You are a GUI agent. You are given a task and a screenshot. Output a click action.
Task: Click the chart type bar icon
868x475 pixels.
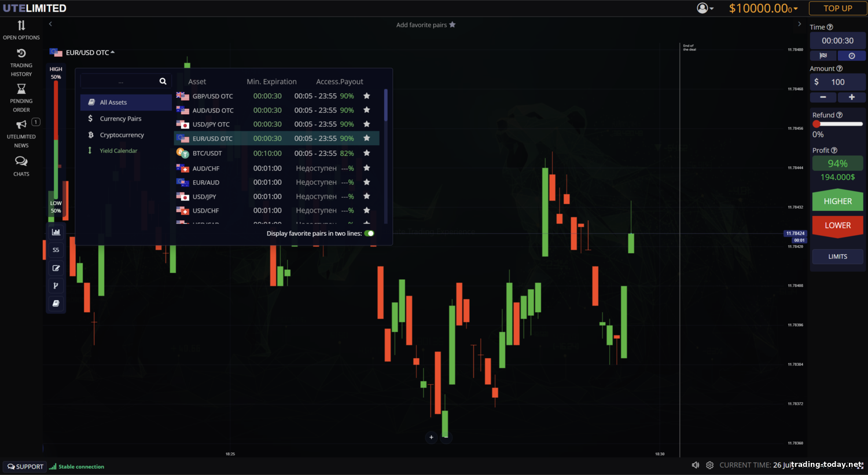click(x=56, y=232)
